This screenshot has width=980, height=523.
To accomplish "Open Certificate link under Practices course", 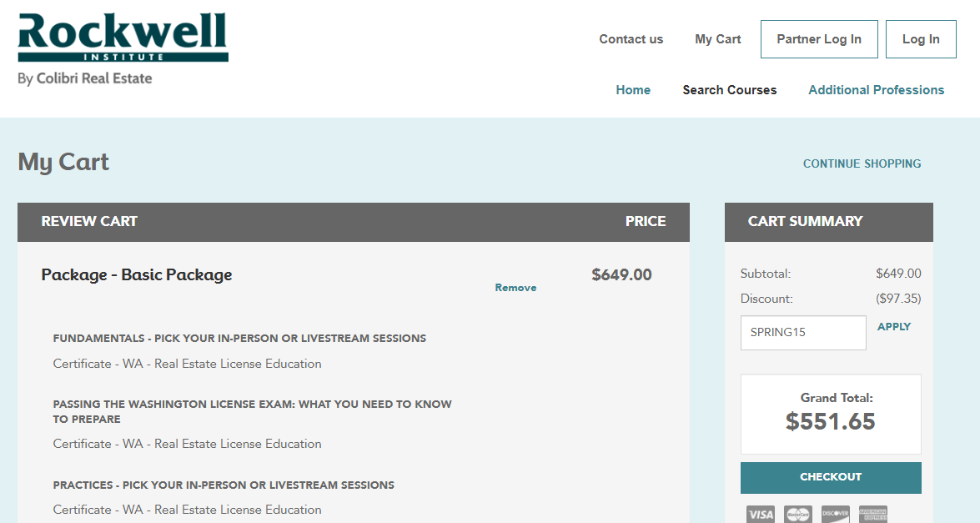I will [x=186, y=509].
